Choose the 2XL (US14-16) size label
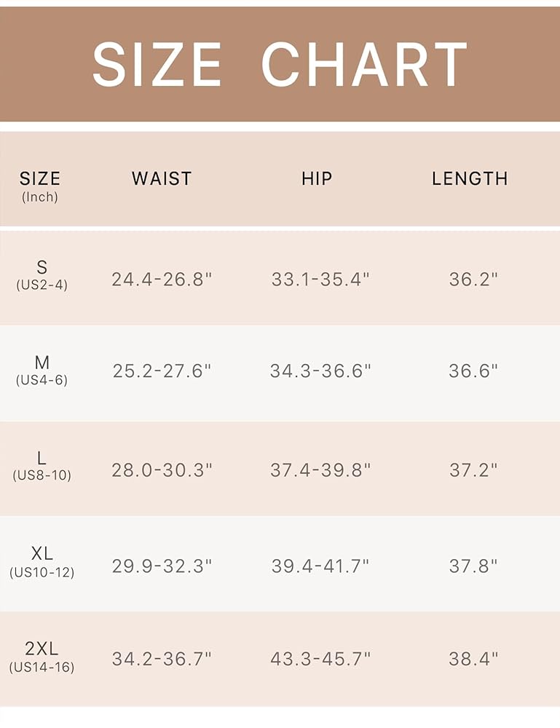560x728 pixels. 42,657
